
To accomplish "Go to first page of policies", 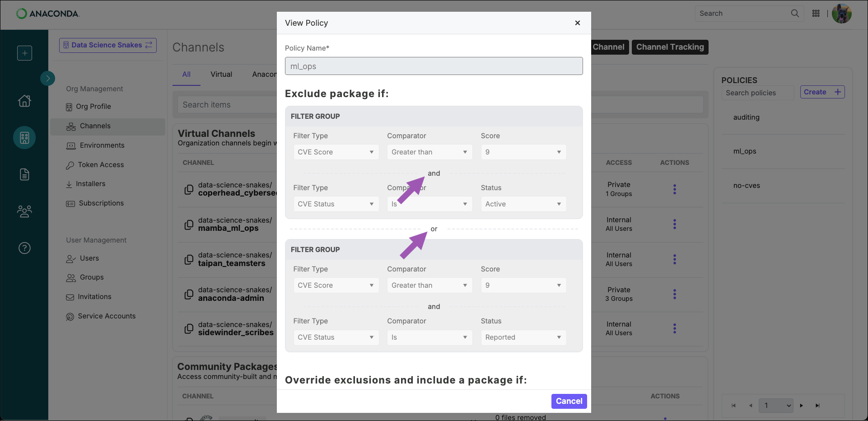I will coord(733,406).
